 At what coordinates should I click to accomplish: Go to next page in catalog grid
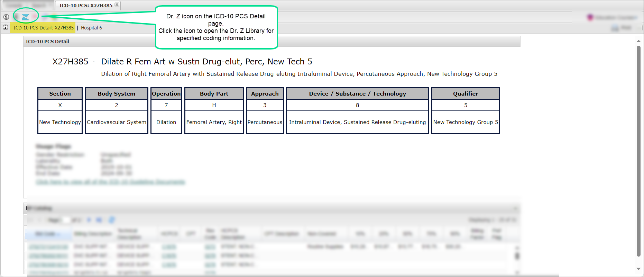tap(89, 220)
